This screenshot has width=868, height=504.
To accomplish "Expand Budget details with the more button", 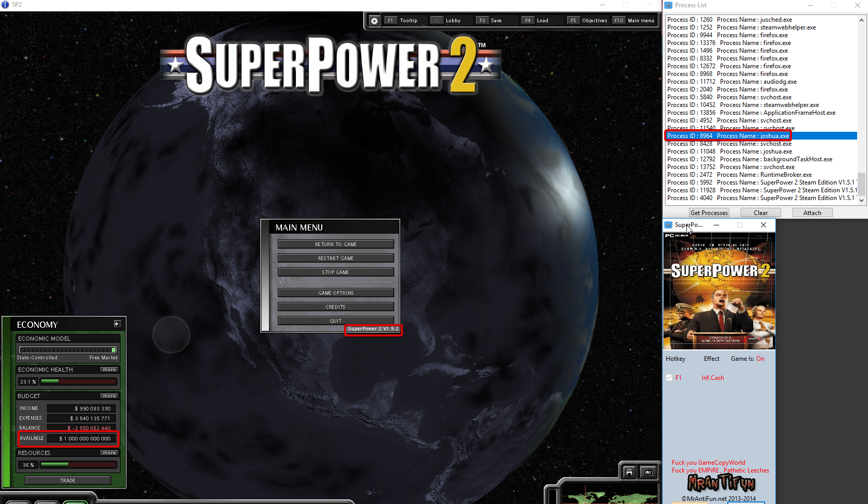I will [x=109, y=396].
